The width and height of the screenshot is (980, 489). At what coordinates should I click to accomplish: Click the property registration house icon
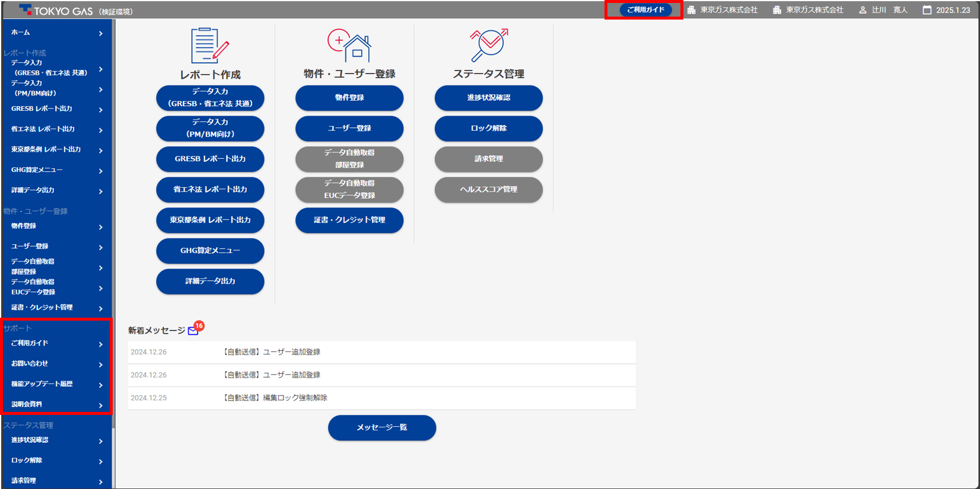pyautogui.click(x=349, y=45)
